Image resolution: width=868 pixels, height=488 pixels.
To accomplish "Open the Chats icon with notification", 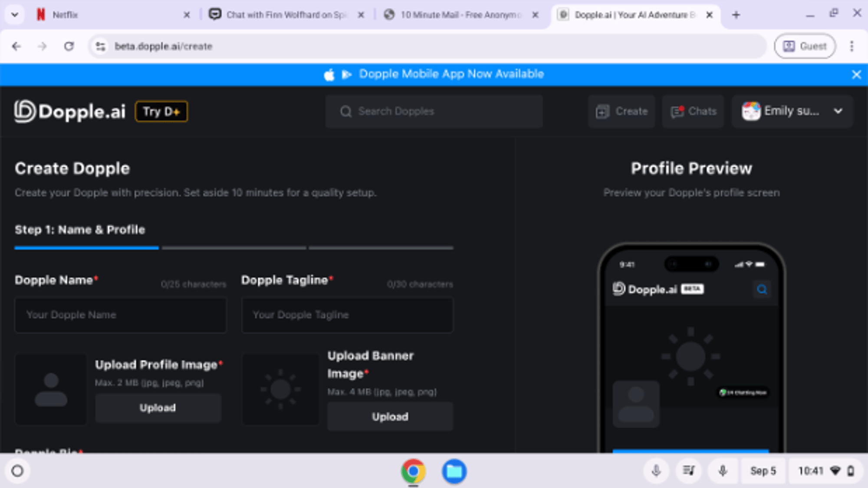I will [677, 112].
